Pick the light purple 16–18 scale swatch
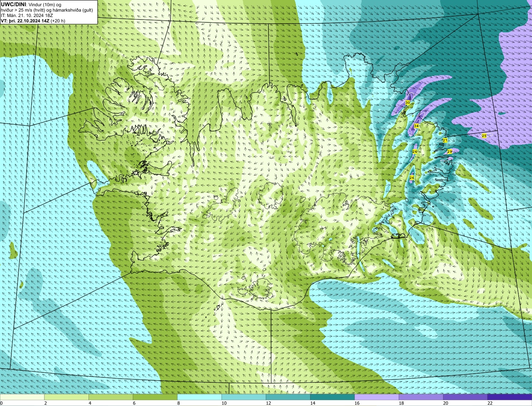Image resolution: width=532 pixels, height=406 pixels. click(x=377, y=397)
